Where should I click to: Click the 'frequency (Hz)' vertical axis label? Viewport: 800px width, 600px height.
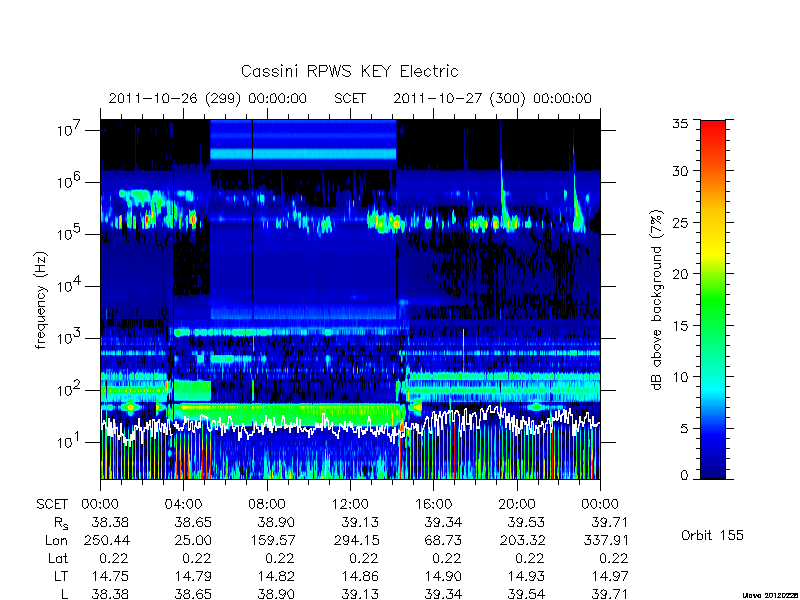(x=41, y=300)
